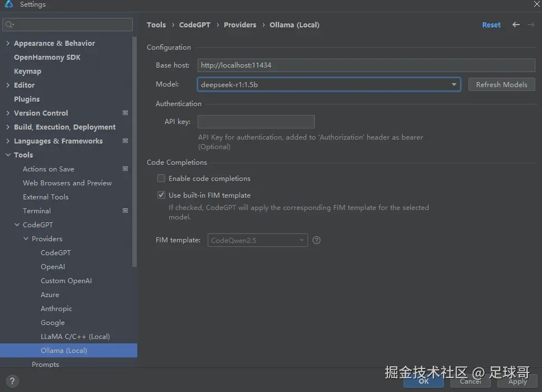Viewport: 542px width, 392px height.
Task: Open the Prompts settings item
Action: [45, 364]
